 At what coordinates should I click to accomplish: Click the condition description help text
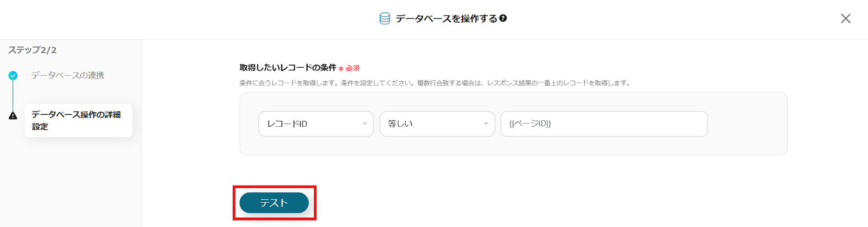(x=434, y=83)
